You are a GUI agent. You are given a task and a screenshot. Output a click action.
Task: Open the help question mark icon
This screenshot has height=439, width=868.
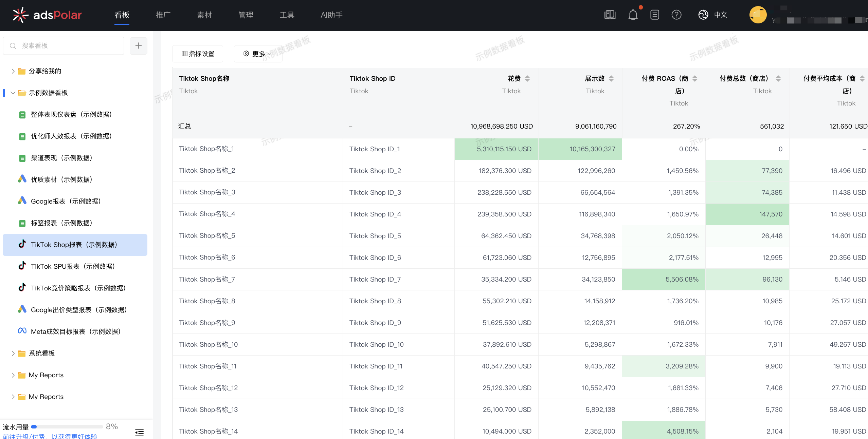(676, 15)
